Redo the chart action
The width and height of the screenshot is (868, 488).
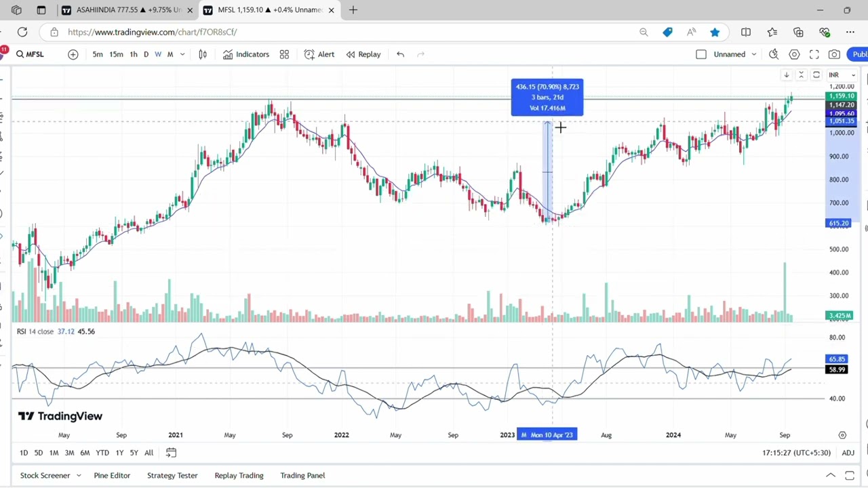click(x=420, y=54)
